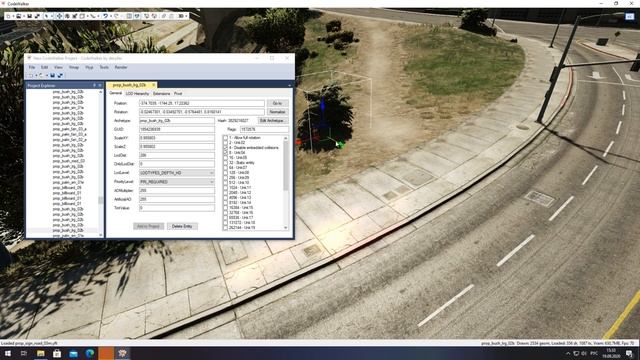Switch to the Pivot tab
640x360 pixels.
click(178, 94)
